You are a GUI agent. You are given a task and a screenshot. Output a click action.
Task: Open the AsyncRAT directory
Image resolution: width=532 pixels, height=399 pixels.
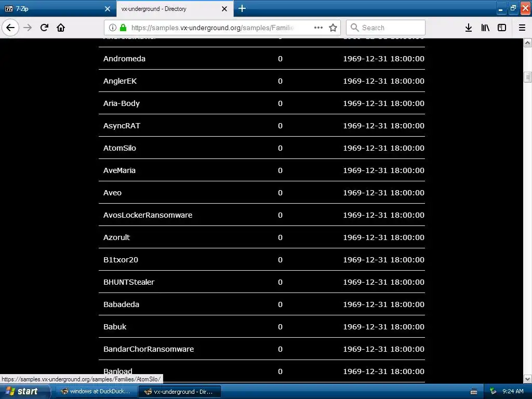point(122,126)
